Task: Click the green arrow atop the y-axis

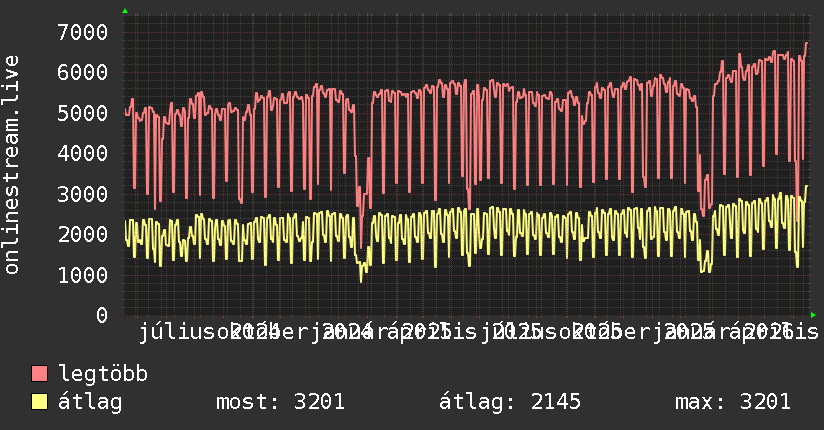Action: click(x=125, y=11)
